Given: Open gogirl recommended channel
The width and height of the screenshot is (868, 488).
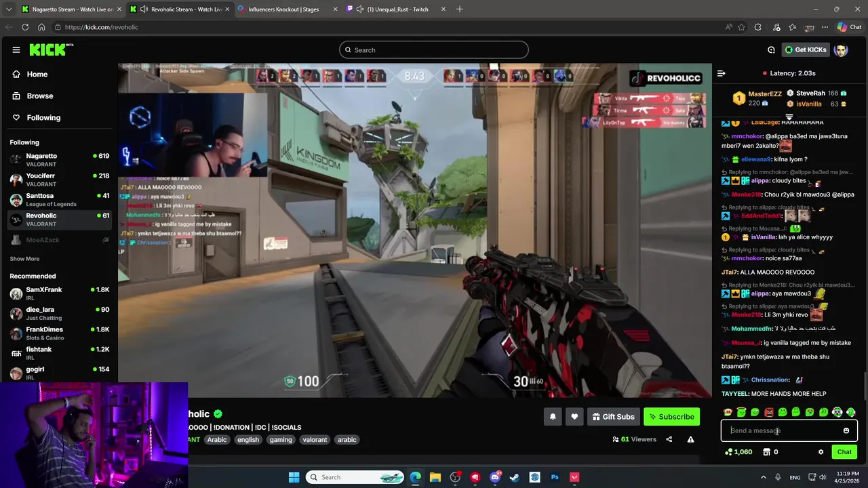Looking at the screenshot, I should 60,373.
